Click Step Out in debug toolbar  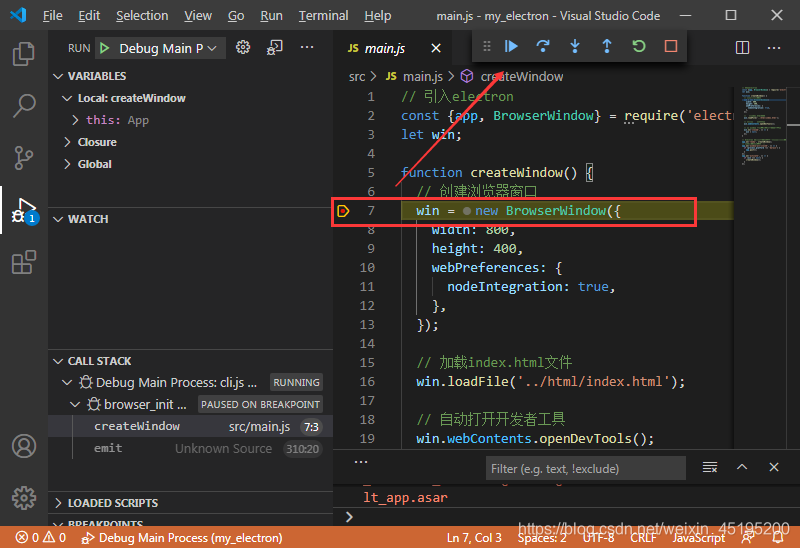607,46
